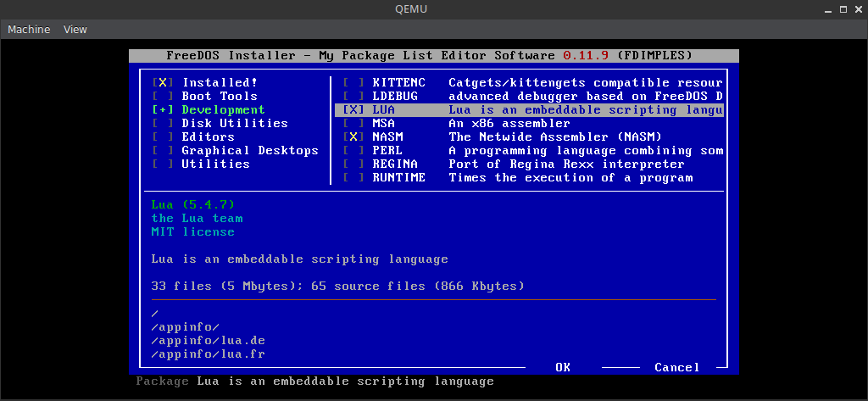
Task: Check the MSA package checkbox
Action: (353, 124)
